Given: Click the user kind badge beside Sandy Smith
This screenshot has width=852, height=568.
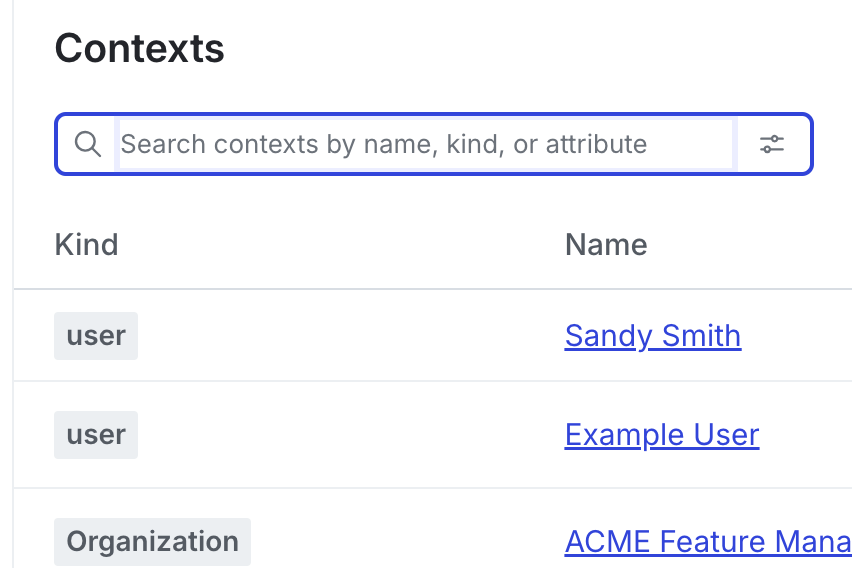Looking at the screenshot, I should click(x=96, y=336).
